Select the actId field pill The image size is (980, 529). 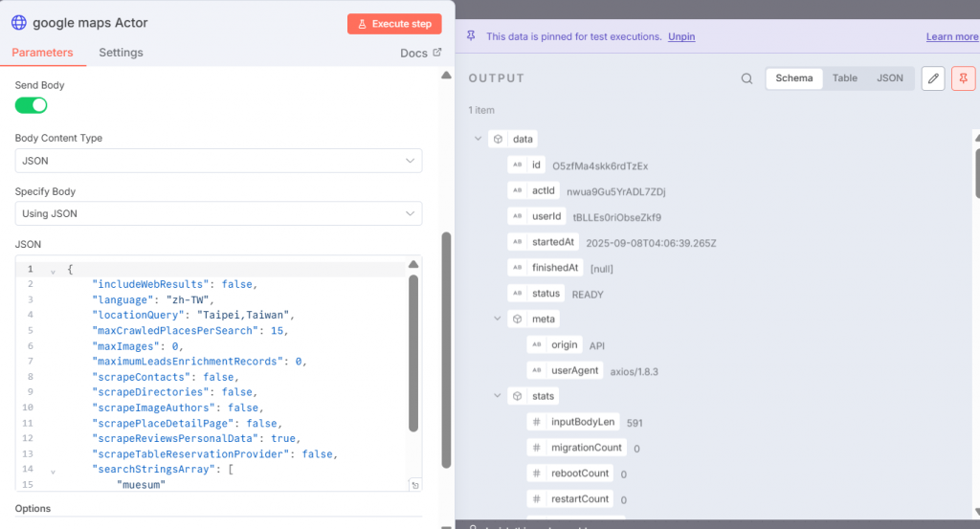click(534, 190)
